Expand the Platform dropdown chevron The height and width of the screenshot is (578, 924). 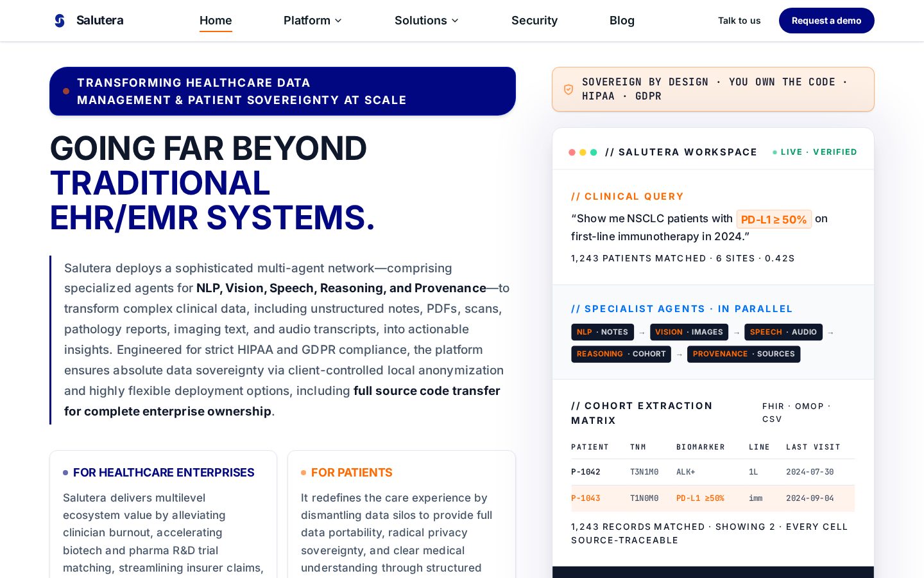338,21
